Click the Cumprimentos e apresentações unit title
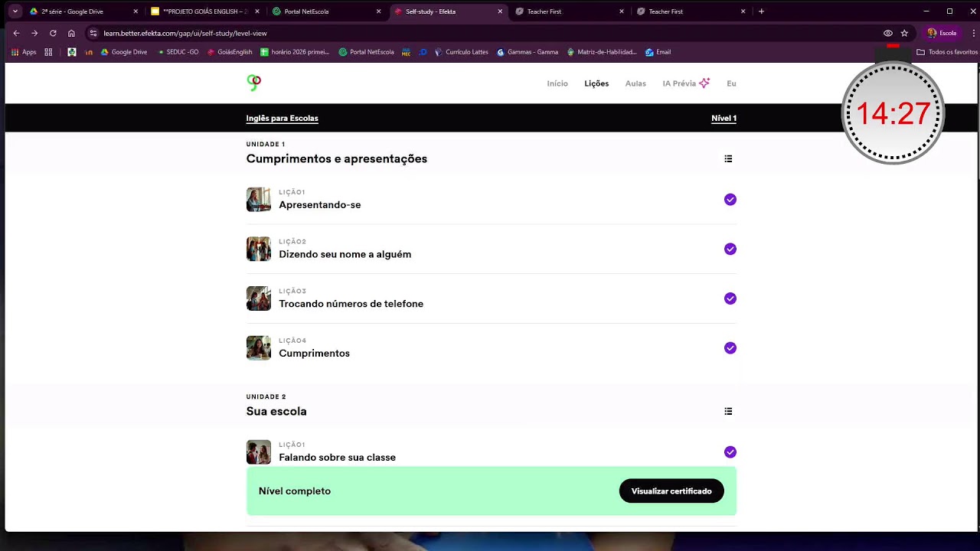This screenshot has height=551, width=980. coord(336,159)
